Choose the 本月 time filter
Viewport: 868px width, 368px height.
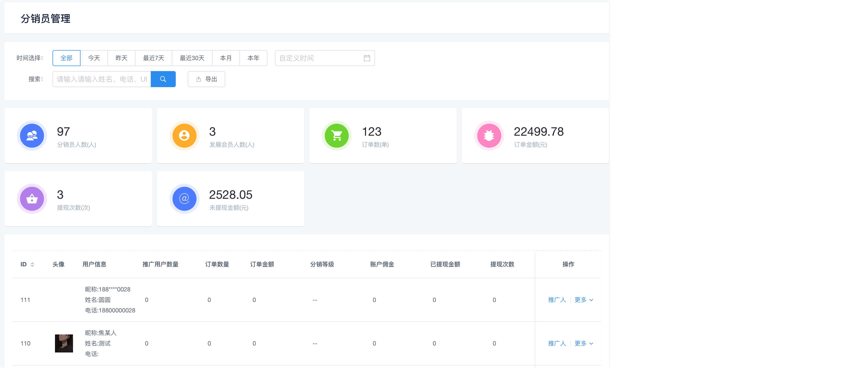click(226, 58)
